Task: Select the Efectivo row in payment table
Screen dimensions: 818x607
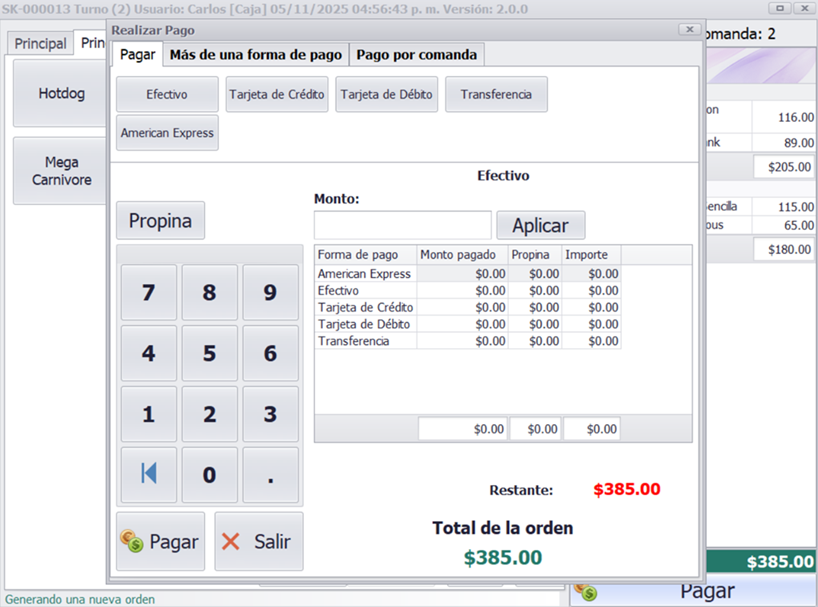Action: pos(365,290)
